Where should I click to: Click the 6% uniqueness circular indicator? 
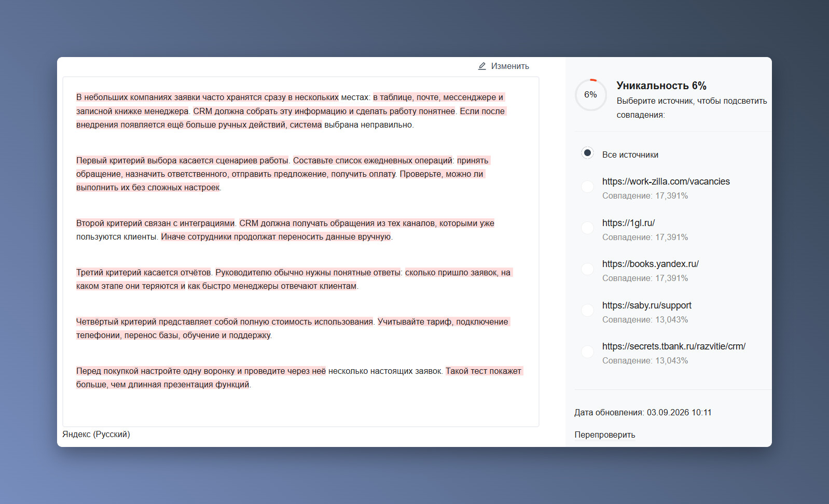pos(590,95)
